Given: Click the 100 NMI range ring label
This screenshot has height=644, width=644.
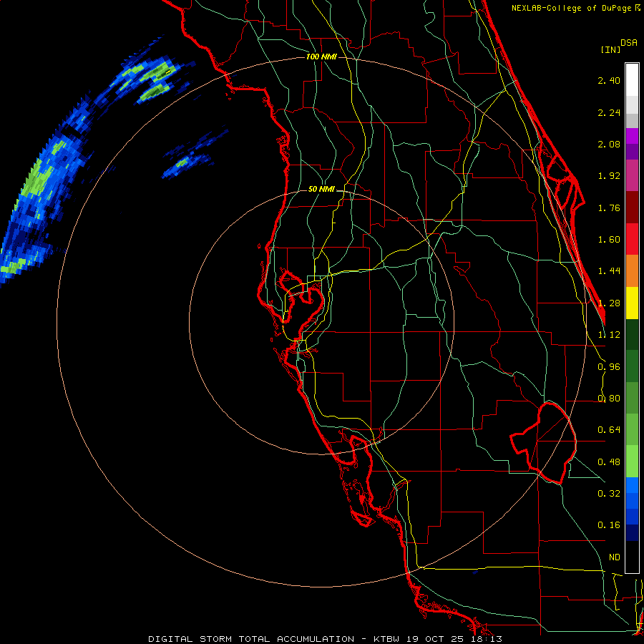Looking at the screenshot, I should pos(321,57).
